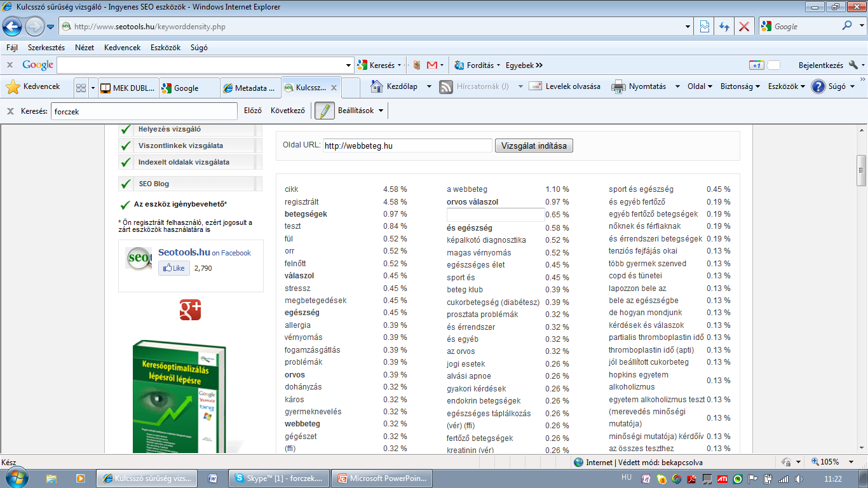Click the Quick Tabs grid icon
Screen dimensions: 868x488
(x=81, y=88)
